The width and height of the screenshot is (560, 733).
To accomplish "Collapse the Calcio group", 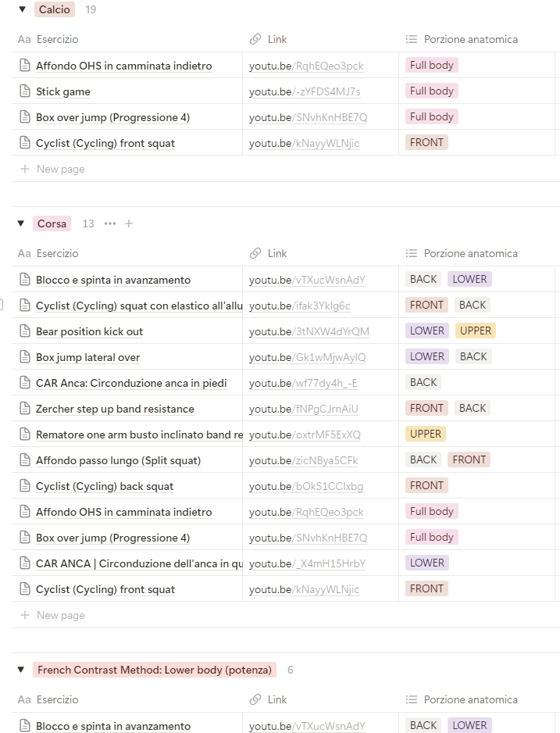I will click(x=22, y=9).
